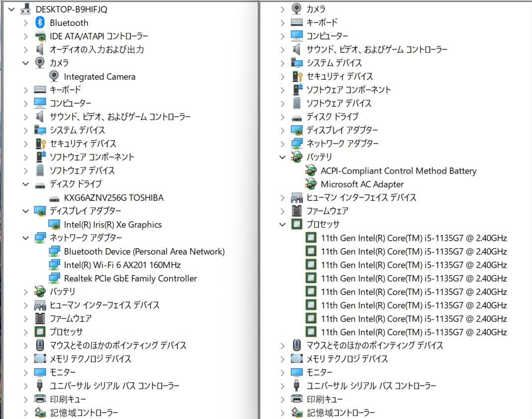The width and height of the screenshot is (532, 419).
Task: Click the first i5-1135G7 processor chip icon
Action: point(311,238)
